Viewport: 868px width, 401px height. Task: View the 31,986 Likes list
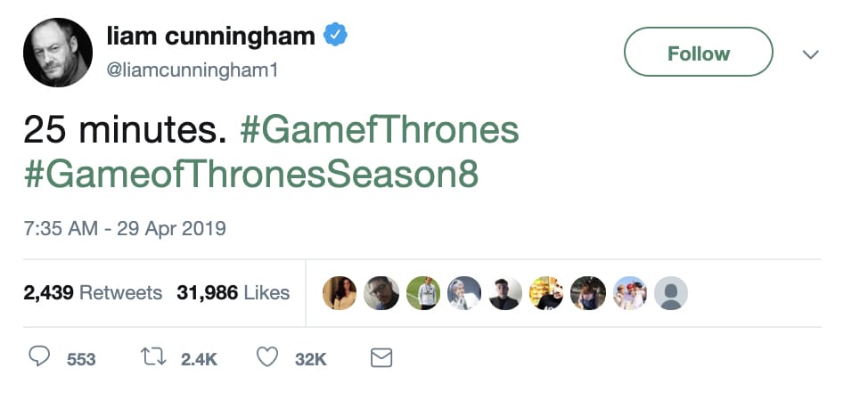point(233,292)
